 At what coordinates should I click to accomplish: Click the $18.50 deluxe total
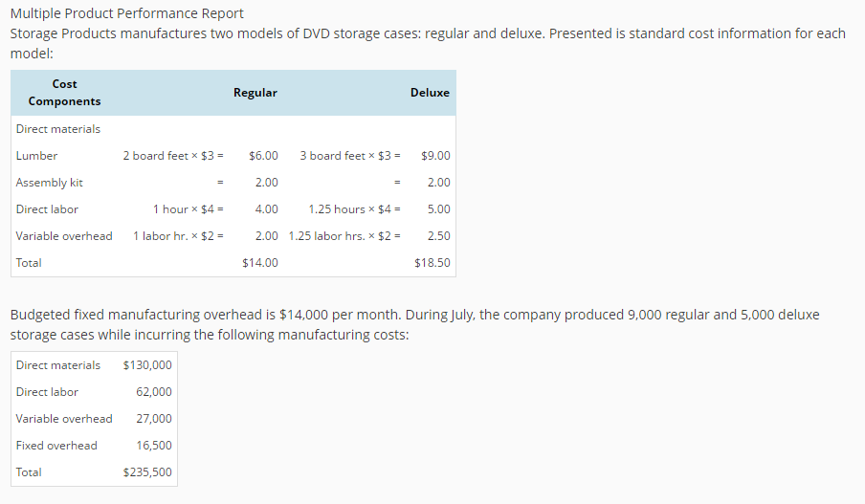click(432, 263)
